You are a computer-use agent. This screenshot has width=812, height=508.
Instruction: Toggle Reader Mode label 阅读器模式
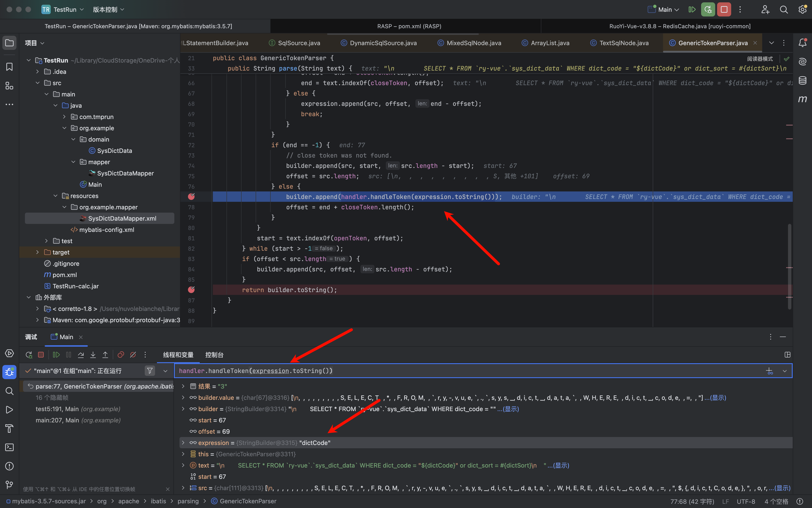pyautogui.click(x=760, y=59)
